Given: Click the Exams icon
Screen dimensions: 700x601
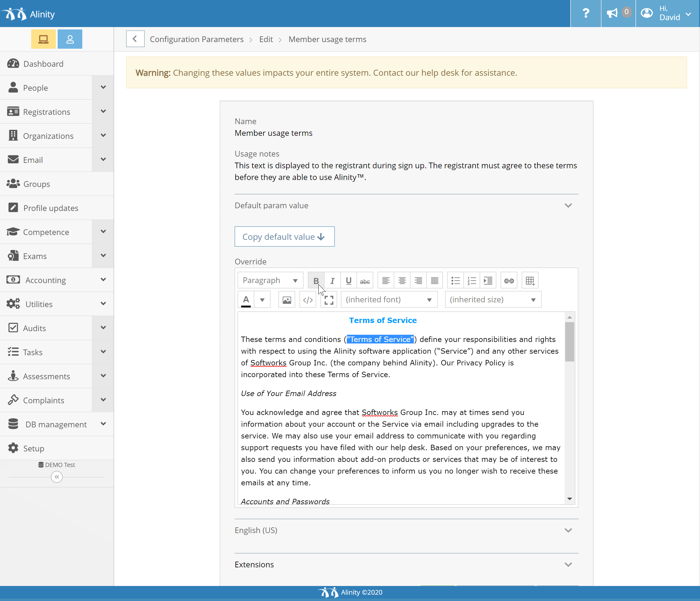Looking at the screenshot, I should pos(13,256).
